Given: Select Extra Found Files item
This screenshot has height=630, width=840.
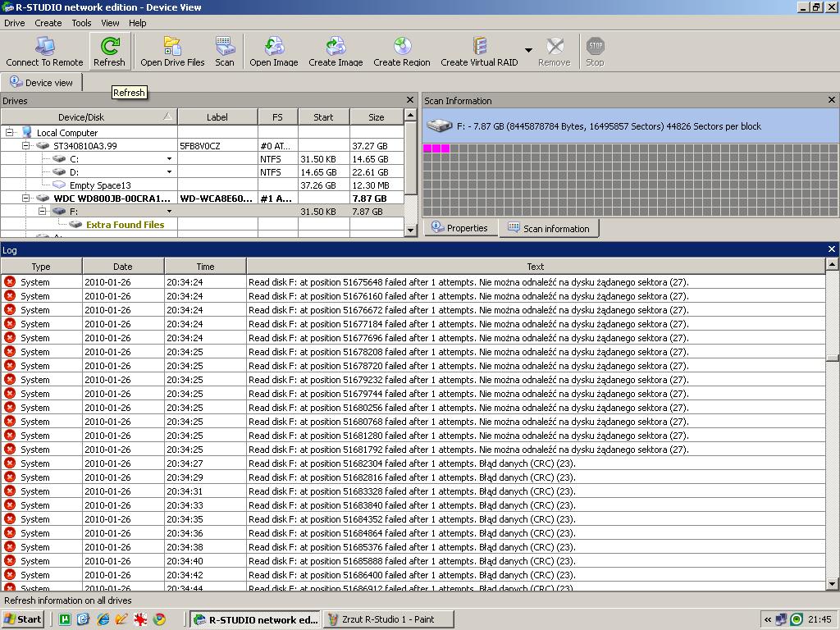Looking at the screenshot, I should coord(125,225).
